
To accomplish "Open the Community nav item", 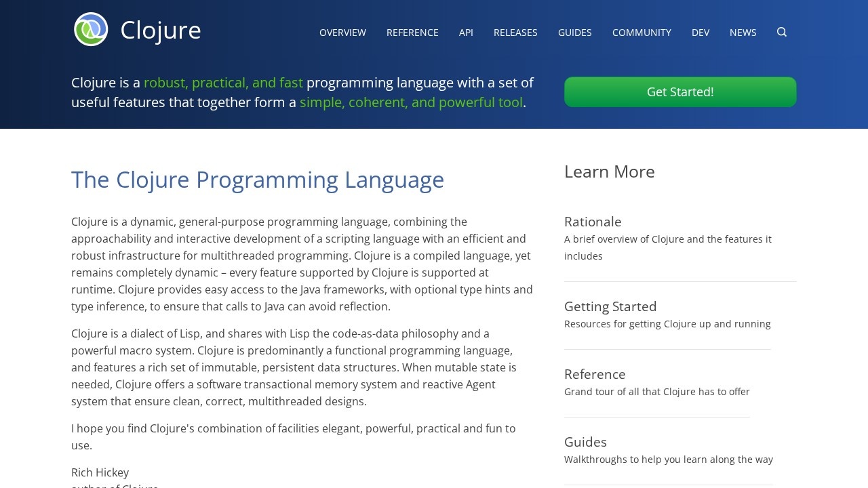I will coord(642,32).
